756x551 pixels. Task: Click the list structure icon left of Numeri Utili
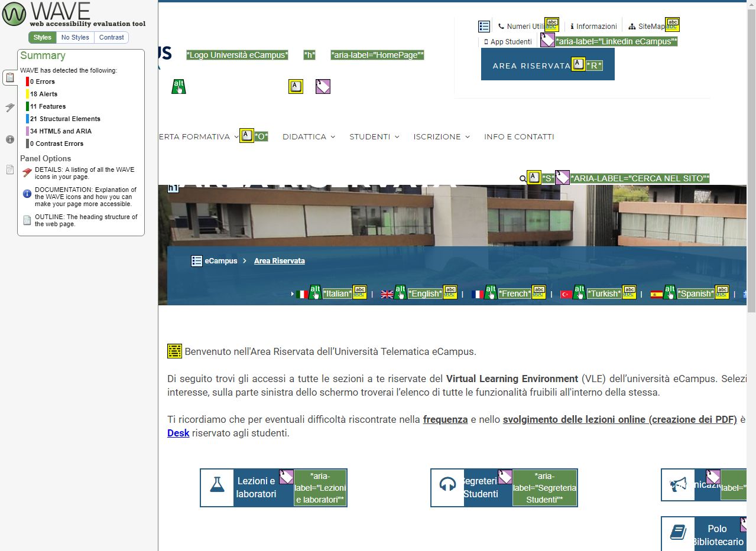pyautogui.click(x=484, y=27)
